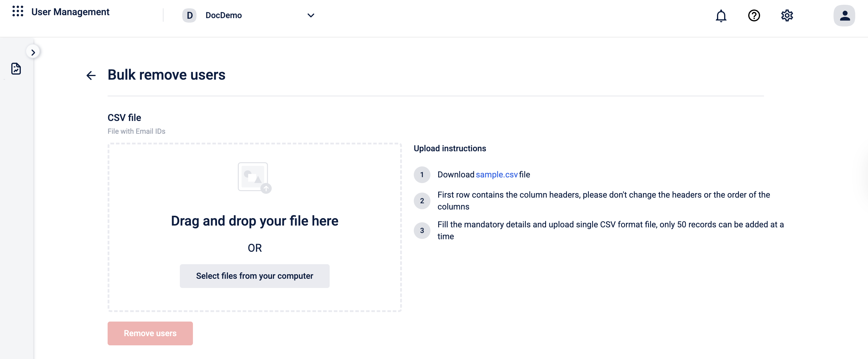Open the nine-dot app launcher grid
The image size is (868, 359).
pos(18,11)
